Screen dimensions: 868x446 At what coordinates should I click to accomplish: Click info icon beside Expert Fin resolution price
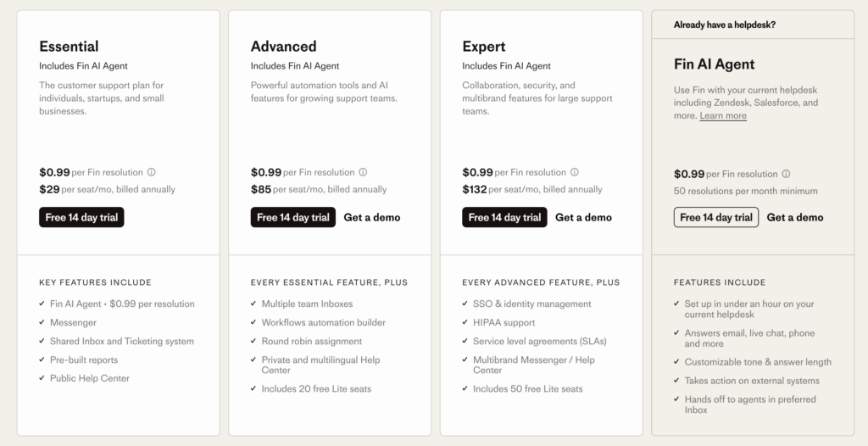pos(575,172)
